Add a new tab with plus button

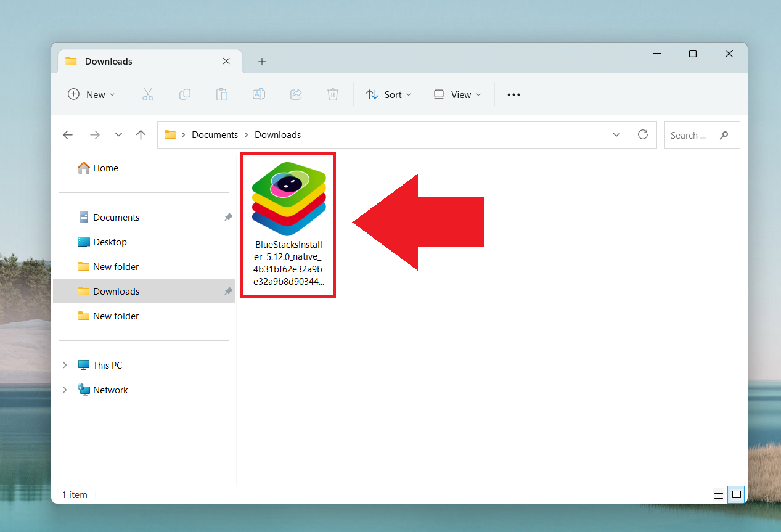click(262, 62)
